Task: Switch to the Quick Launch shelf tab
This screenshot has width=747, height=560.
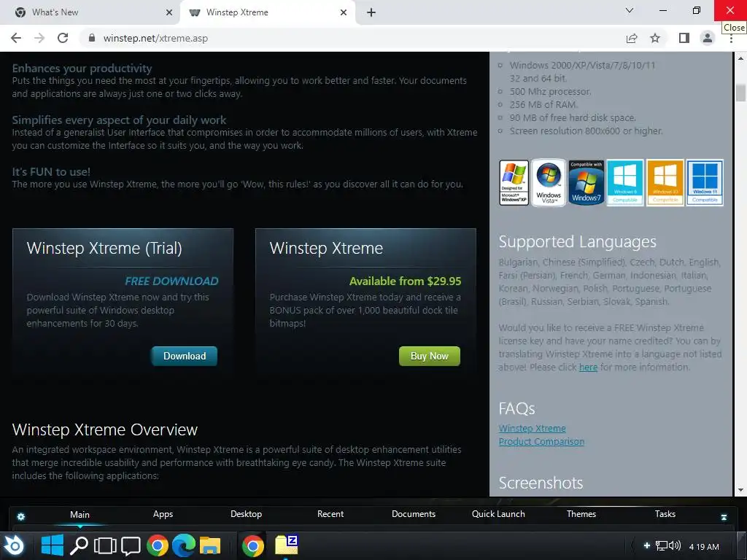Action: point(498,514)
